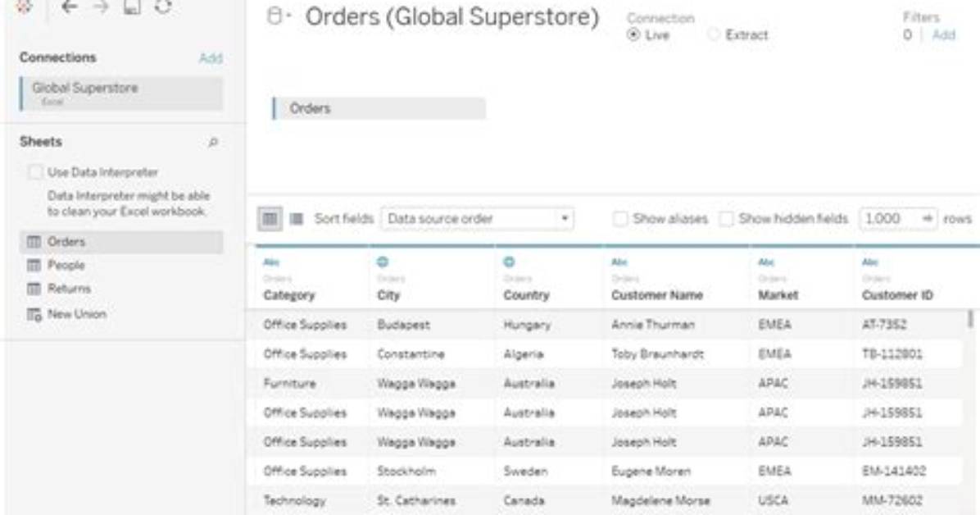Image resolution: width=980 pixels, height=515 pixels.
Task: Select cell Sweden
Action: [525, 472]
